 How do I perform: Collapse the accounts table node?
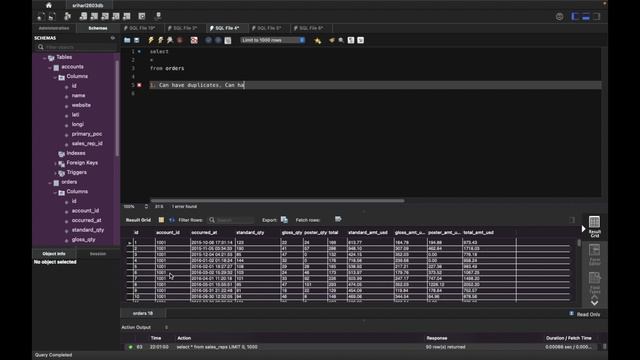50,67
